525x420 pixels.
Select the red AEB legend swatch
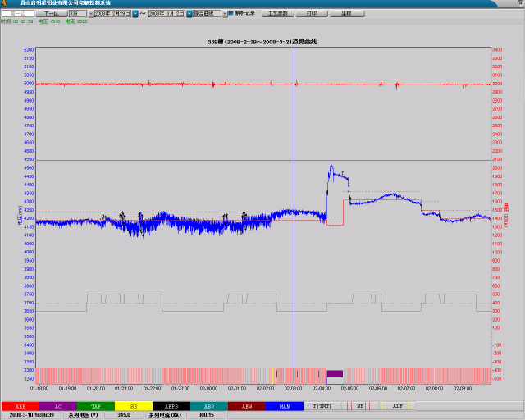20,406
